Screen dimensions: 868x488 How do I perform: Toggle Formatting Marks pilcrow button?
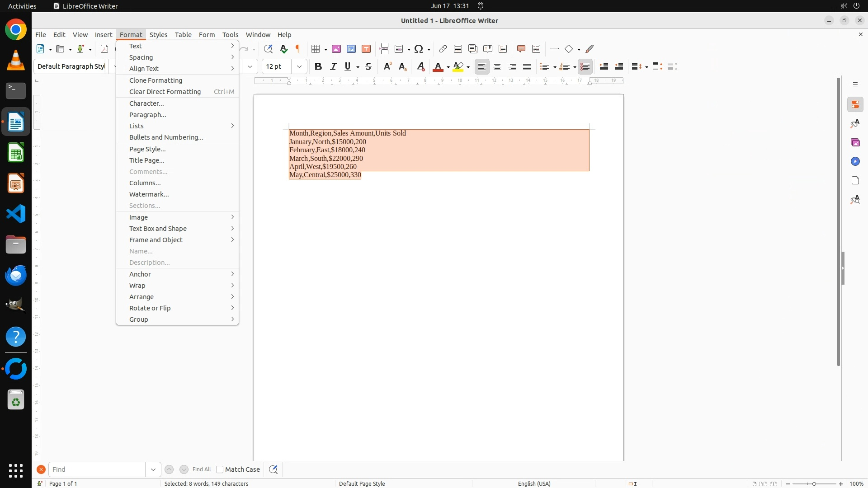(x=298, y=49)
